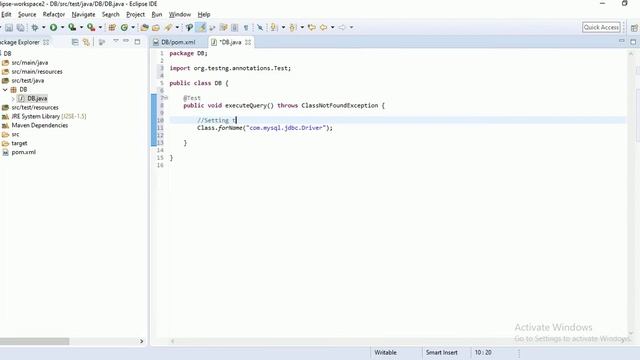Open the Debug launch dropdown arrow
This screenshot has width=640, height=360.
[x=44, y=27]
